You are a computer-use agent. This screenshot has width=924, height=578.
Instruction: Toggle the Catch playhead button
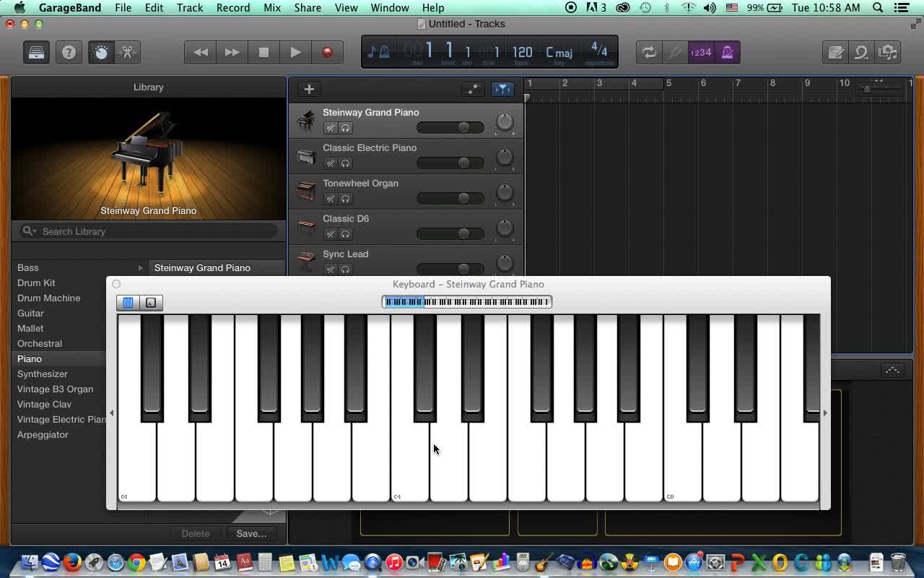502,89
